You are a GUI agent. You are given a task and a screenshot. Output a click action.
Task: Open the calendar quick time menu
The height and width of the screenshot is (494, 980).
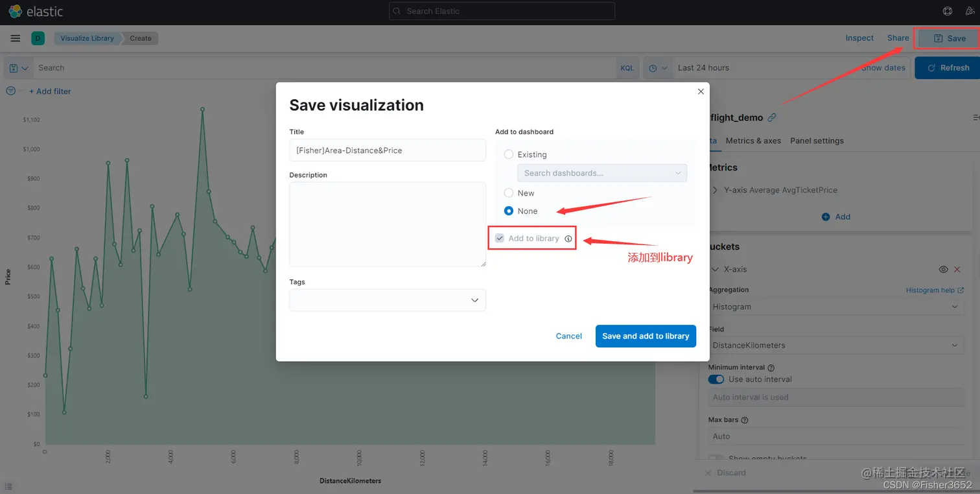(658, 67)
